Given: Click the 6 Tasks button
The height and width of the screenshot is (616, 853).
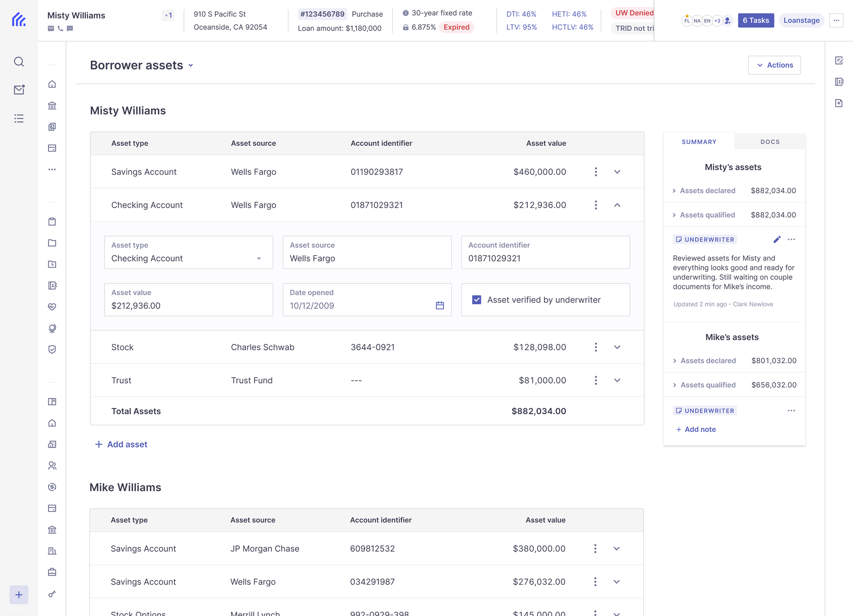Looking at the screenshot, I should [x=755, y=21].
